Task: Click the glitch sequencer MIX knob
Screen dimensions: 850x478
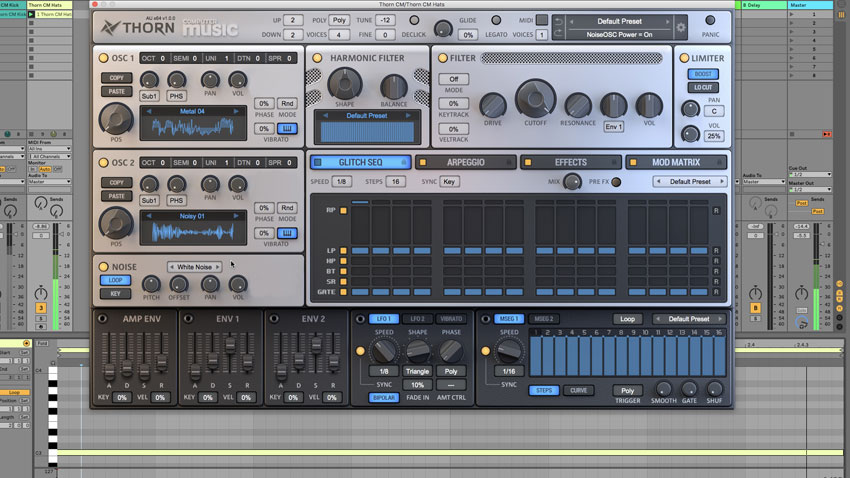Action: coord(571,182)
